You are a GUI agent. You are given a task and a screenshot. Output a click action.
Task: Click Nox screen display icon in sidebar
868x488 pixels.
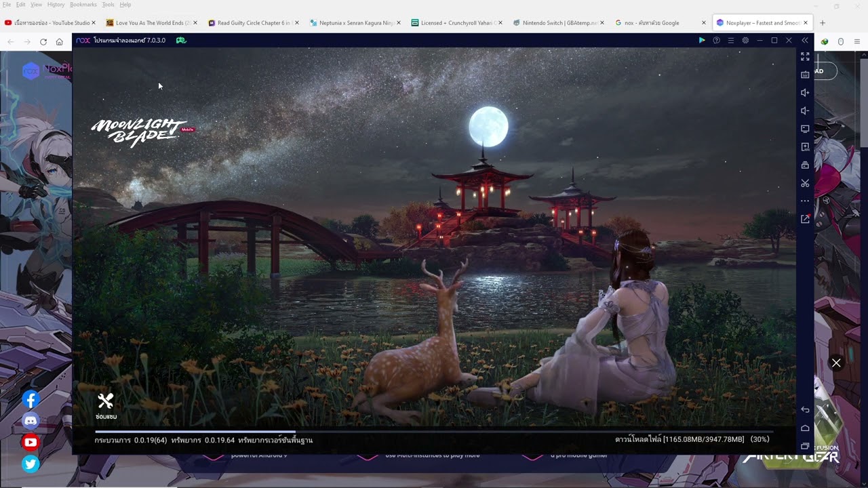pyautogui.click(x=805, y=129)
